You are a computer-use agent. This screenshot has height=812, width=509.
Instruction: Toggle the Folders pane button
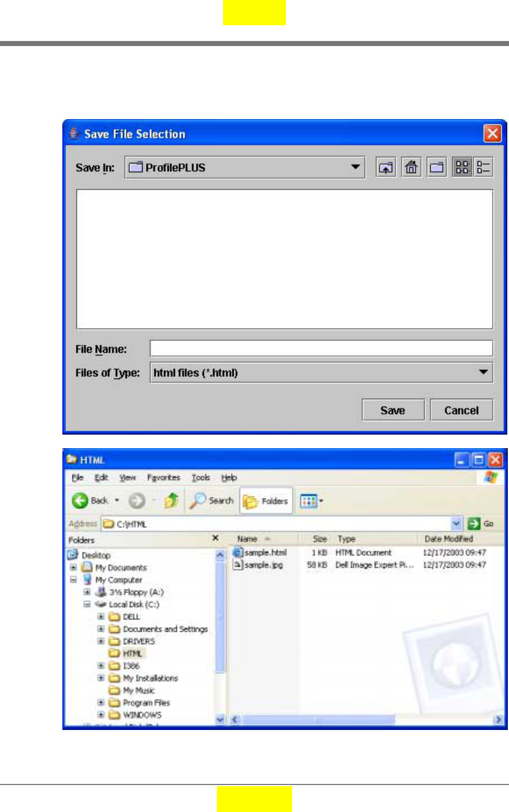(x=267, y=501)
